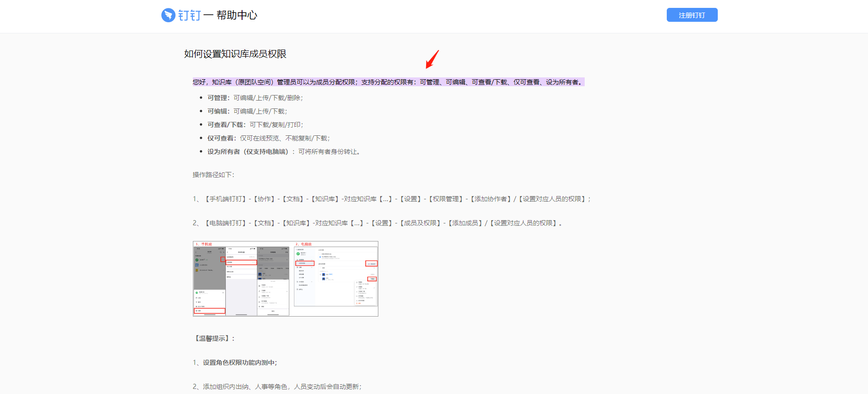Screen dimensions: 868x394
Task: Click the 设为所有者 bullet item
Action: (284, 152)
